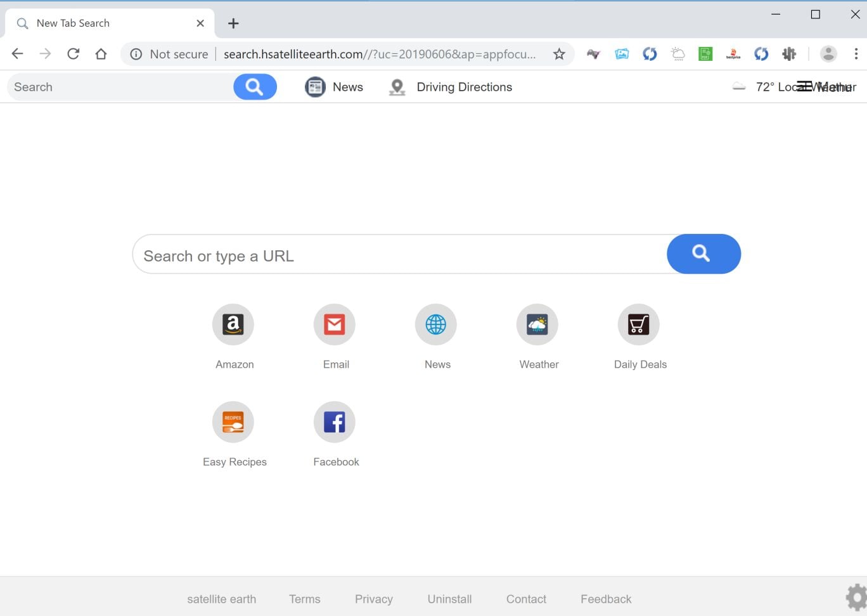867x616 pixels.
Task: Focus the Search or type a URL field
Action: pos(399,254)
